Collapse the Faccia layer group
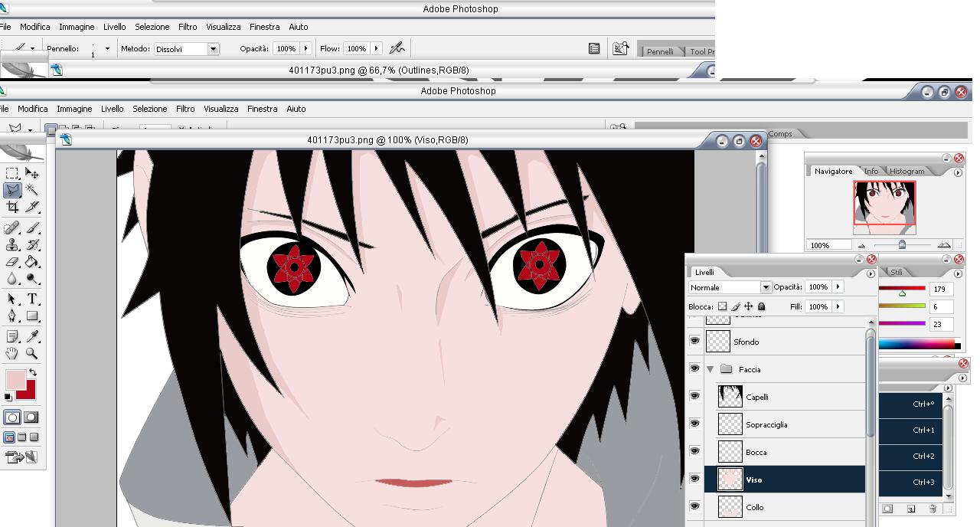 pyautogui.click(x=710, y=369)
